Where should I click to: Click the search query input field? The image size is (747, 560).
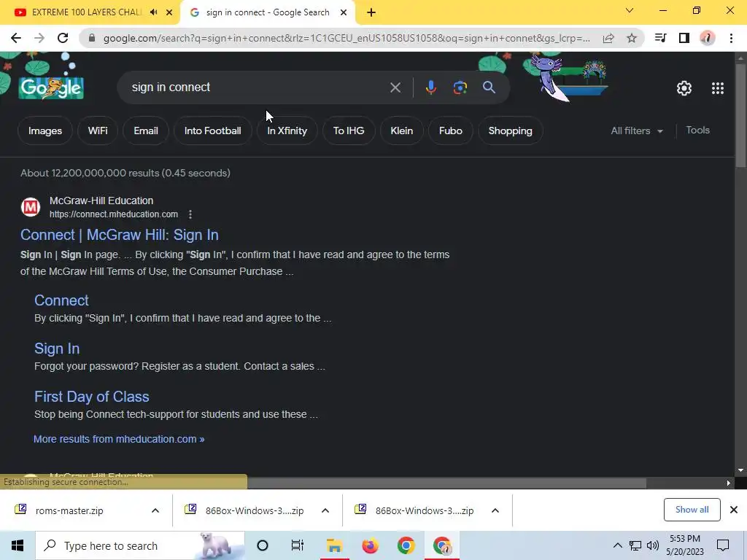coord(258,87)
